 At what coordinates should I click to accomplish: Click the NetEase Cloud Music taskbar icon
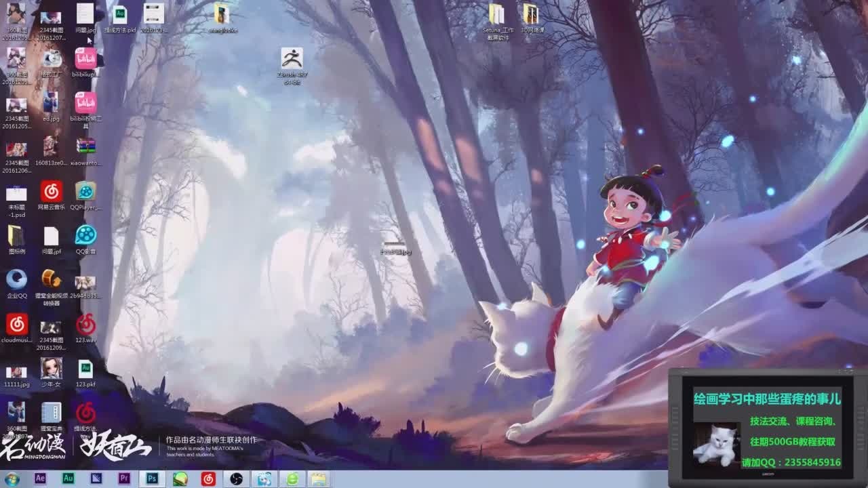pos(208,479)
